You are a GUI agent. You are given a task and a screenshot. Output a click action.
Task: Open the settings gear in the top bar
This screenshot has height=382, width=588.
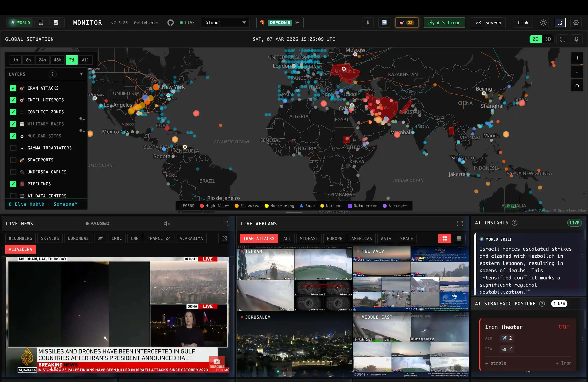pos(576,22)
